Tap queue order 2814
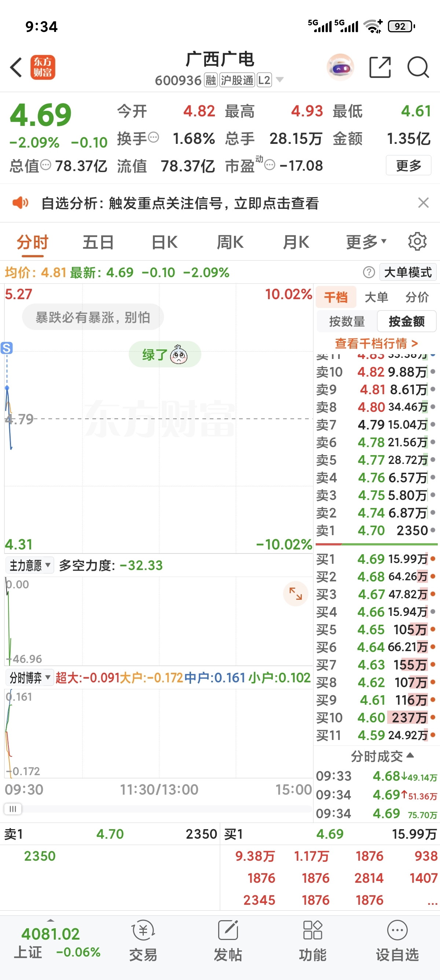This screenshot has height=980, width=440. [x=369, y=878]
